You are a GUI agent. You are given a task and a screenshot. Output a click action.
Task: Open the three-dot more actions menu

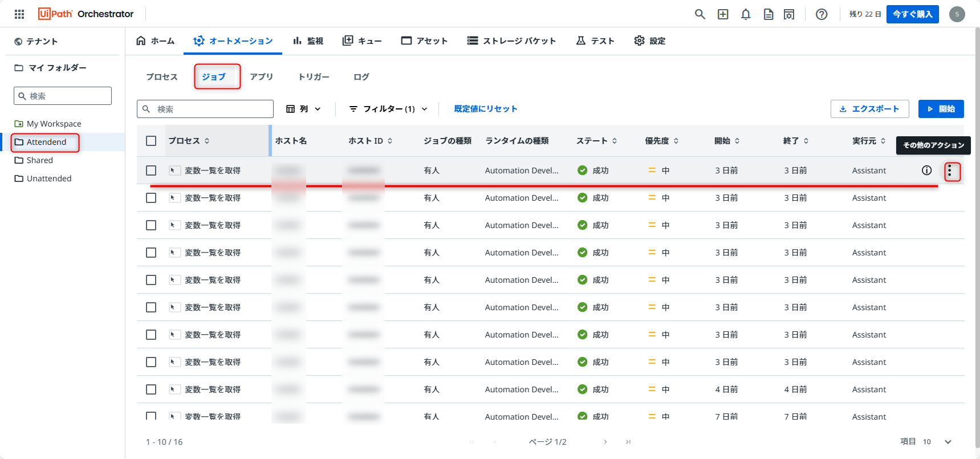949,171
